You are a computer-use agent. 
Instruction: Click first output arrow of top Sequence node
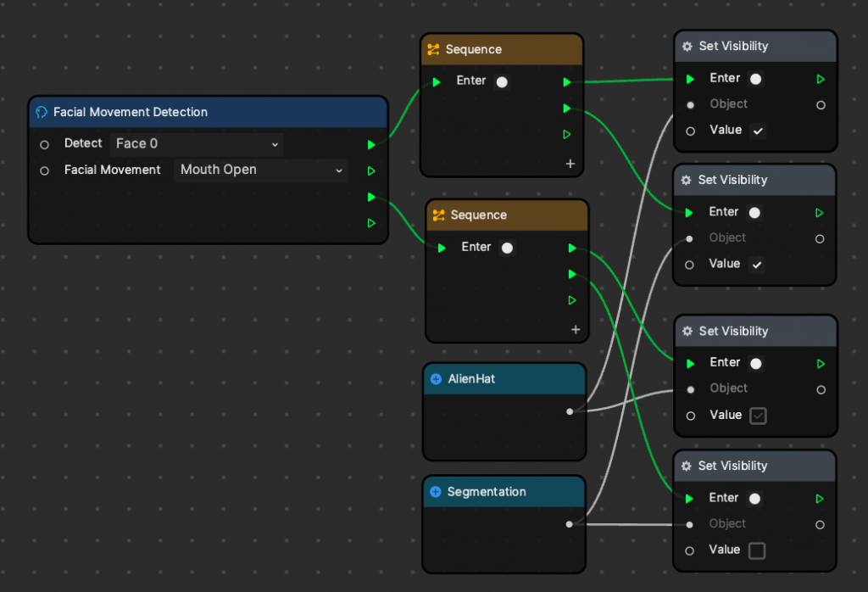click(x=567, y=82)
